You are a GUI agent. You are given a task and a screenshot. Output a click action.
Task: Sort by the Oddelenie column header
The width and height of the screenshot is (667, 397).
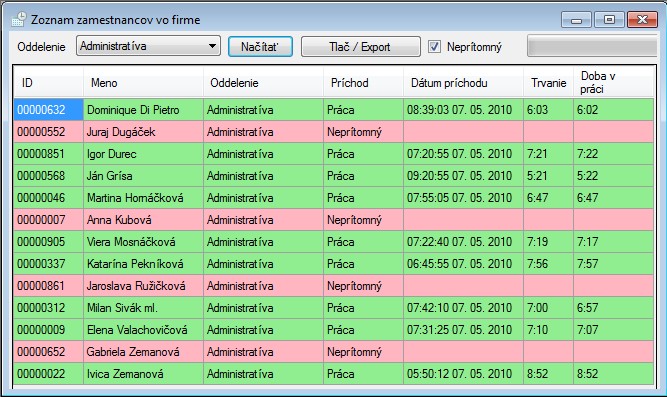(x=263, y=82)
